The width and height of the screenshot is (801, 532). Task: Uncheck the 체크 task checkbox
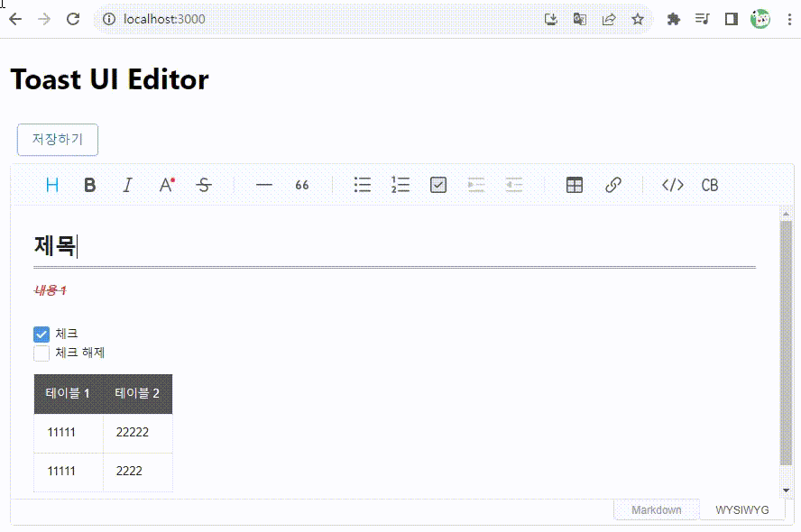tap(41, 335)
